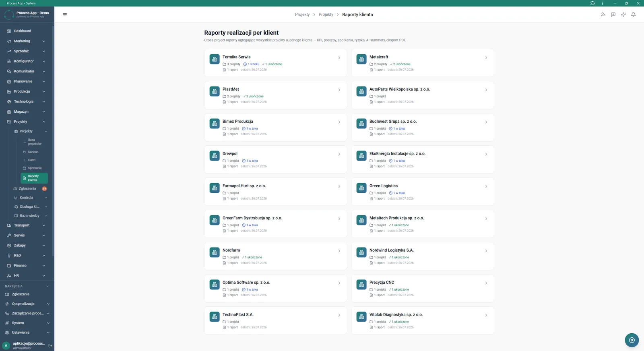Click the floating compass help button
Image resolution: width=644 pixels, height=351 pixels.
coord(632,340)
